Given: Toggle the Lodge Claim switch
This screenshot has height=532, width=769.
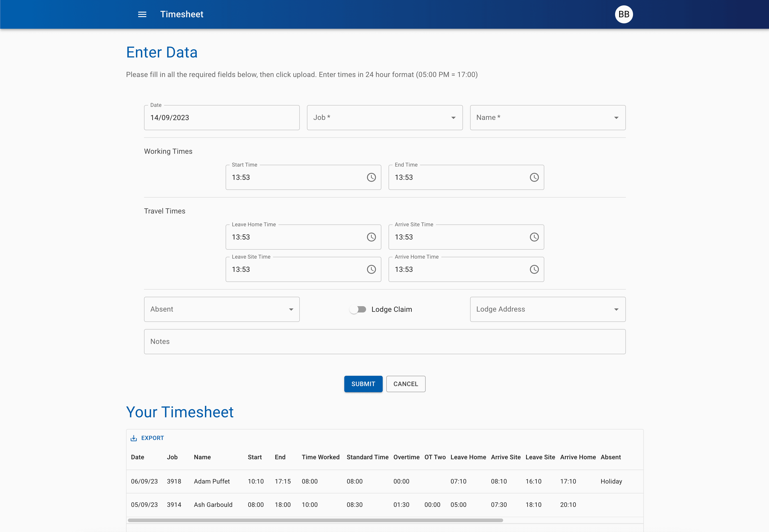Looking at the screenshot, I should click(358, 309).
